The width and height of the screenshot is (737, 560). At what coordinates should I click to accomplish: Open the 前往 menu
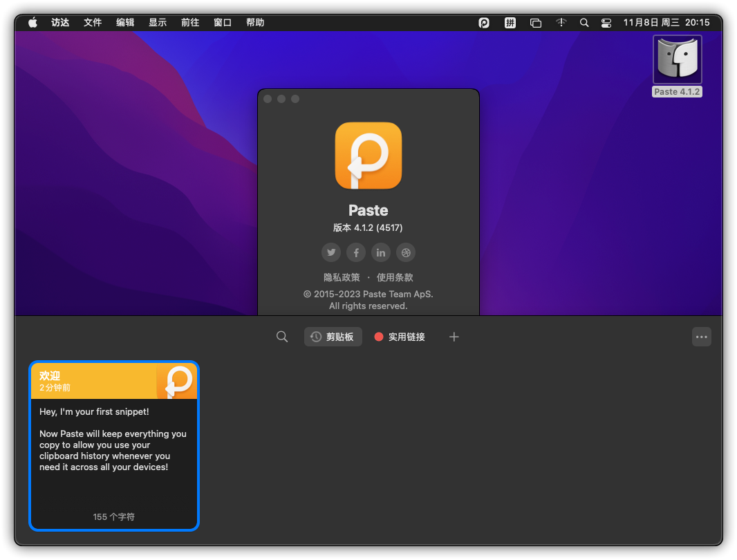click(190, 23)
